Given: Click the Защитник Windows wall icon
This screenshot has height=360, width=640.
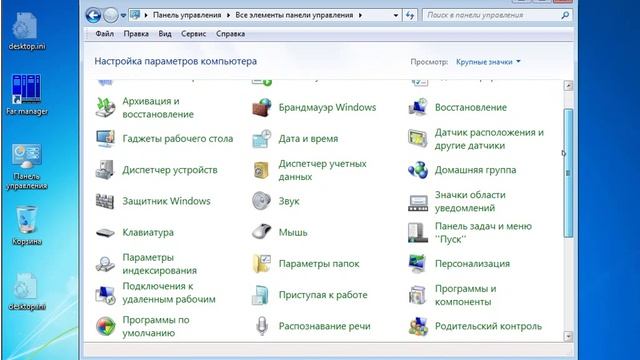Looking at the screenshot, I should coord(105,201).
